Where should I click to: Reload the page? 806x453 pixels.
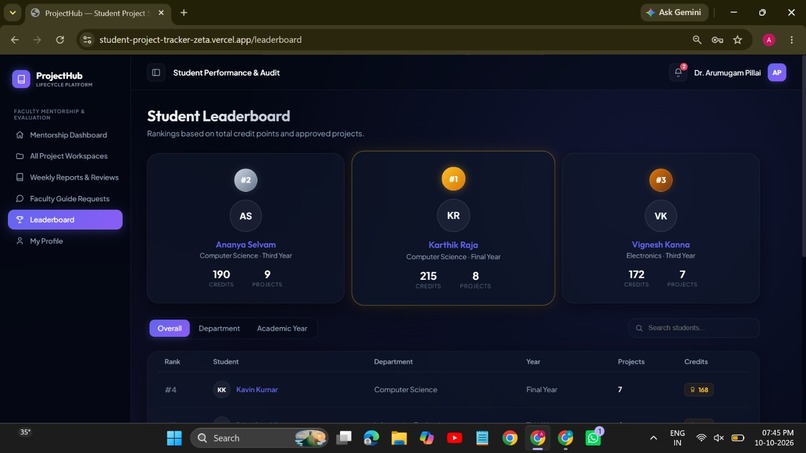[60, 40]
